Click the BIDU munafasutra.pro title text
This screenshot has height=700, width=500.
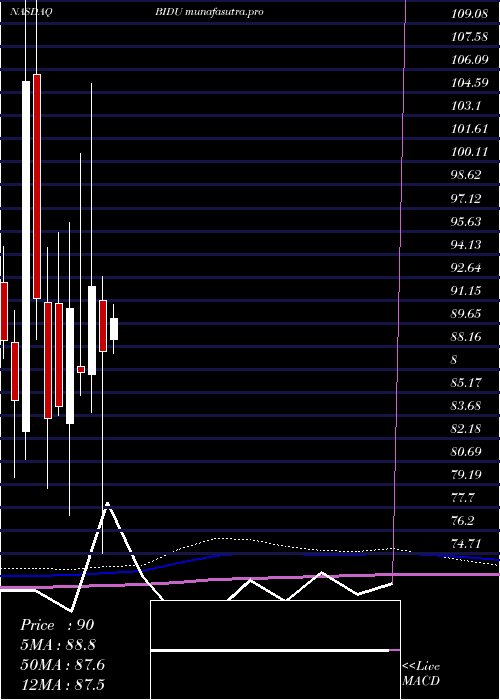pos(209,12)
